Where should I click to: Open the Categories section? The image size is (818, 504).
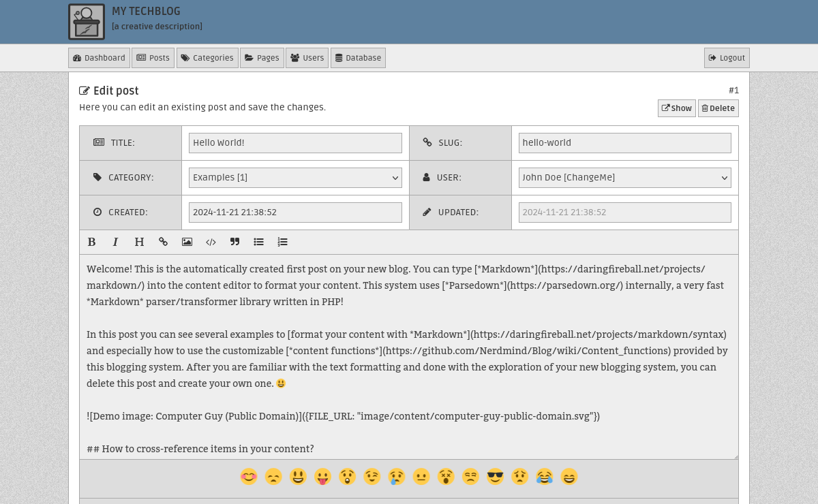click(207, 58)
